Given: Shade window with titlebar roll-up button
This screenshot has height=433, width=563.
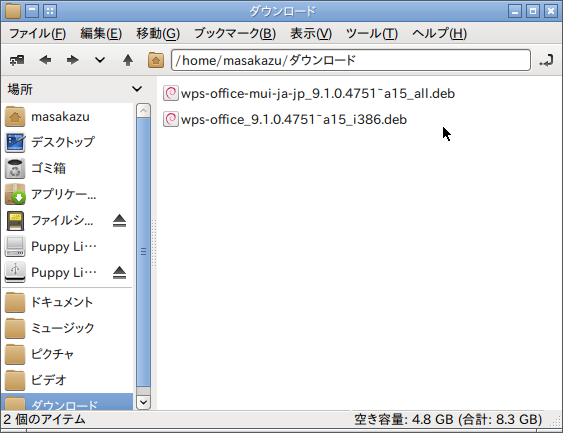Looking at the screenshot, I should 32,11.
